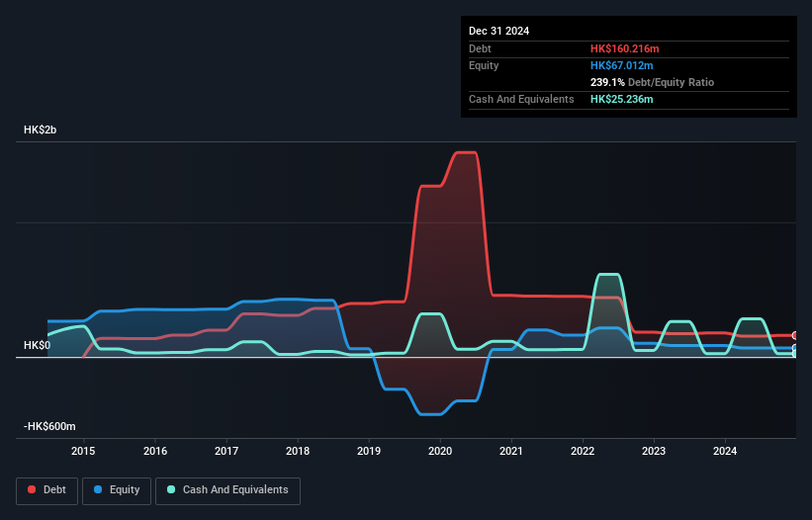
Task: Toggle the Equity legend button
Action: pos(117,490)
